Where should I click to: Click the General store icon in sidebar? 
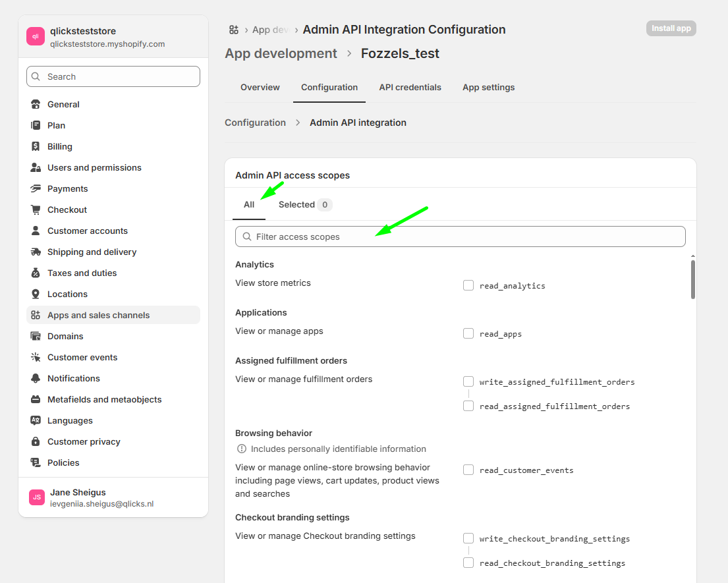coord(36,105)
